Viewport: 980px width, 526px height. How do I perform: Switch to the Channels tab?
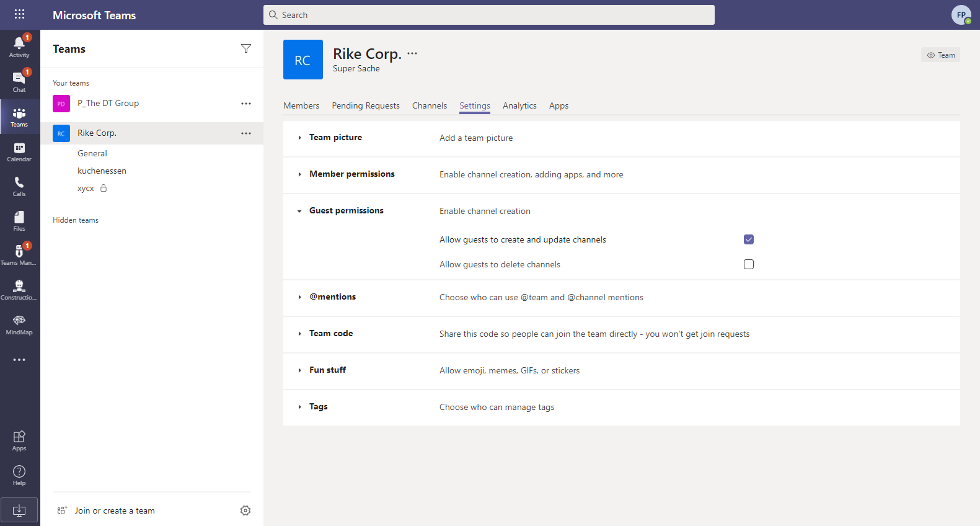point(430,105)
